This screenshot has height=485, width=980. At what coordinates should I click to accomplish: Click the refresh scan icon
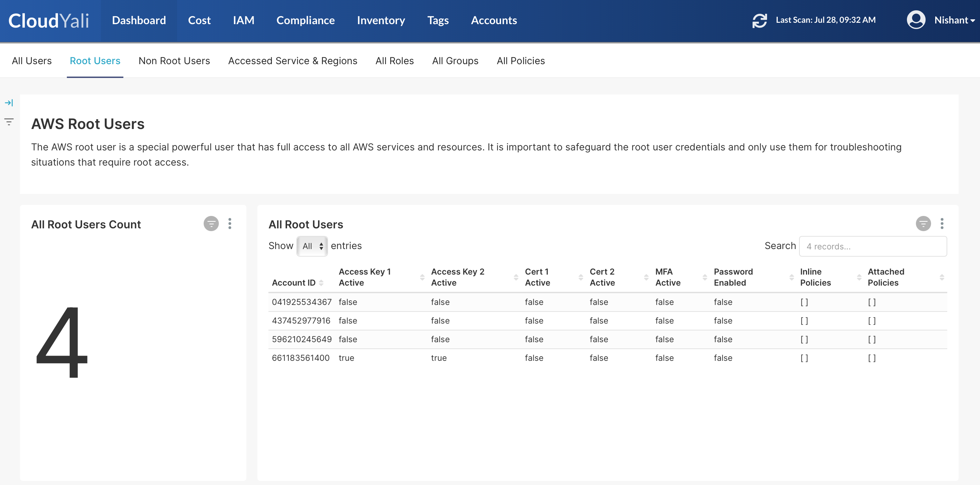point(760,21)
